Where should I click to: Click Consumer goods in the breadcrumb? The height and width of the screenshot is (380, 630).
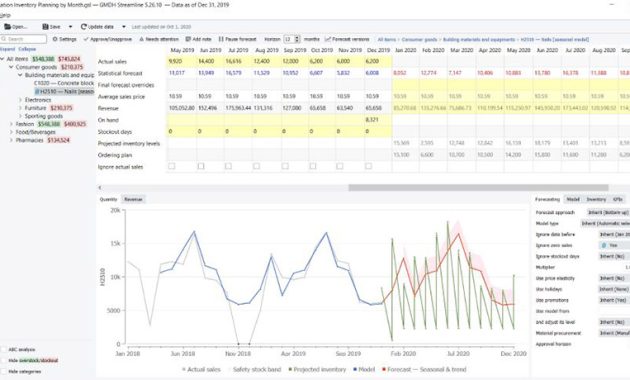(419, 40)
